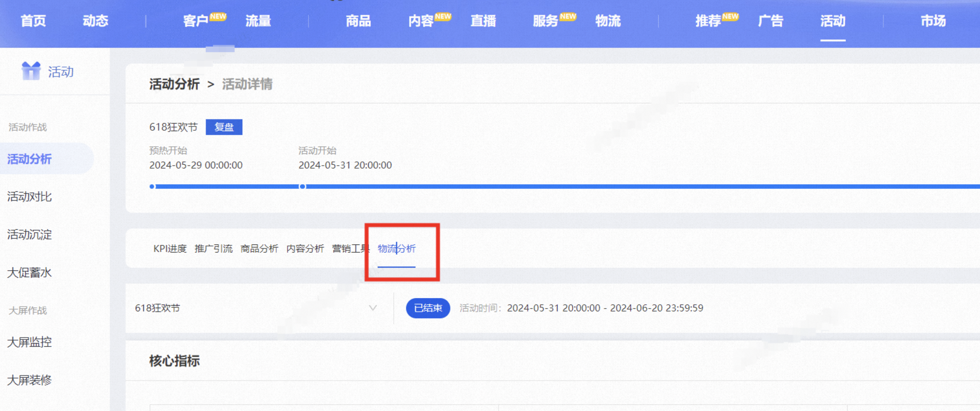Screen dimensions: 980x411
Task: Click the blue 复盘 tag button
Action: (x=224, y=127)
